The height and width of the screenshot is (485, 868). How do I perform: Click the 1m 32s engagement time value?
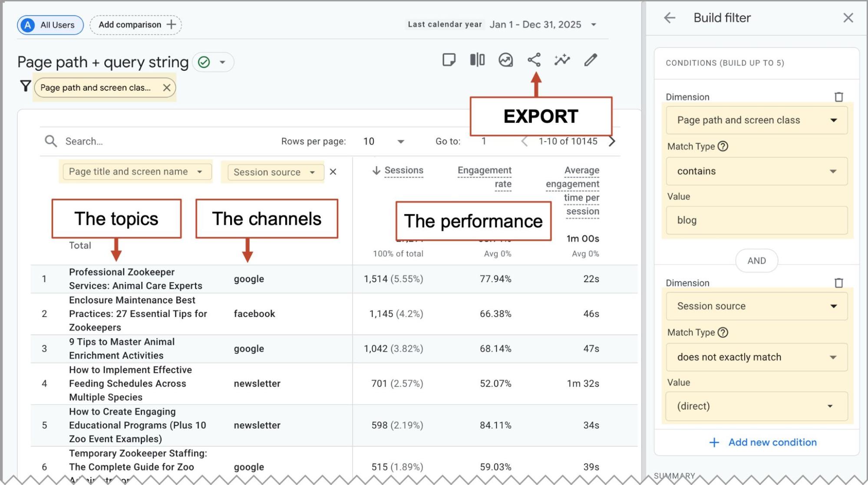pyautogui.click(x=583, y=384)
